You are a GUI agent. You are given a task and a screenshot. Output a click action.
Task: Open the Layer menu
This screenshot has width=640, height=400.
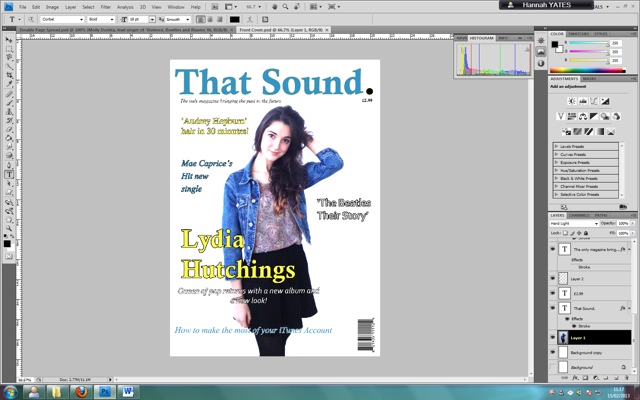[x=71, y=7]
